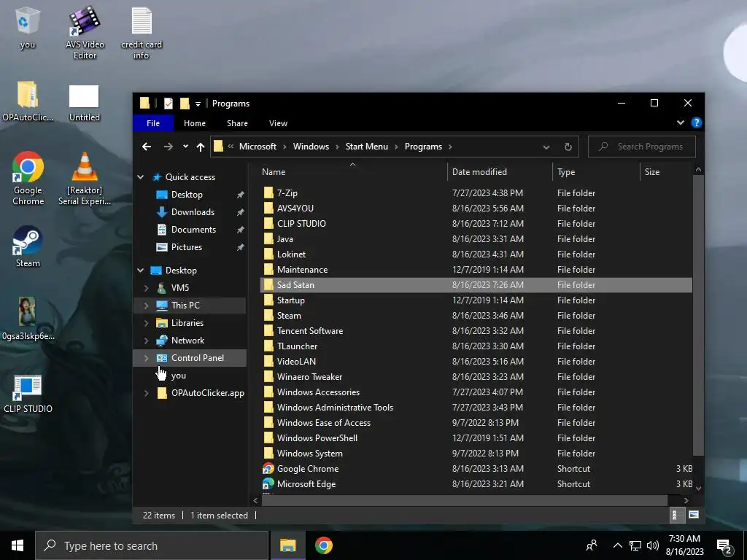Open CLIP STUDIO desktop shortcut
747x560 pixels.
tap(28, 394)
